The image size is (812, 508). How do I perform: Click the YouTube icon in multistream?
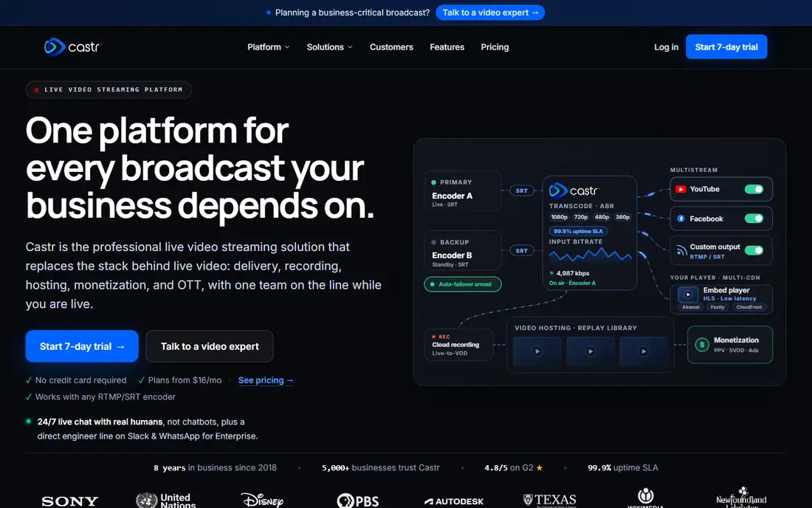(x=681, y=190)
